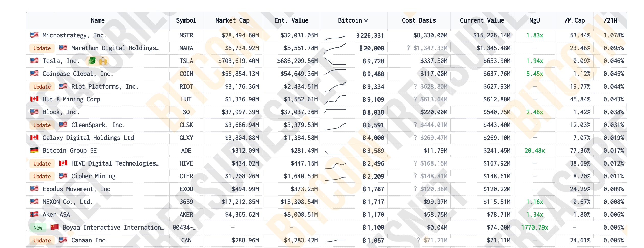
Task: Click the Germany flag beside Bitcoin Group SE
Action: 34,150
